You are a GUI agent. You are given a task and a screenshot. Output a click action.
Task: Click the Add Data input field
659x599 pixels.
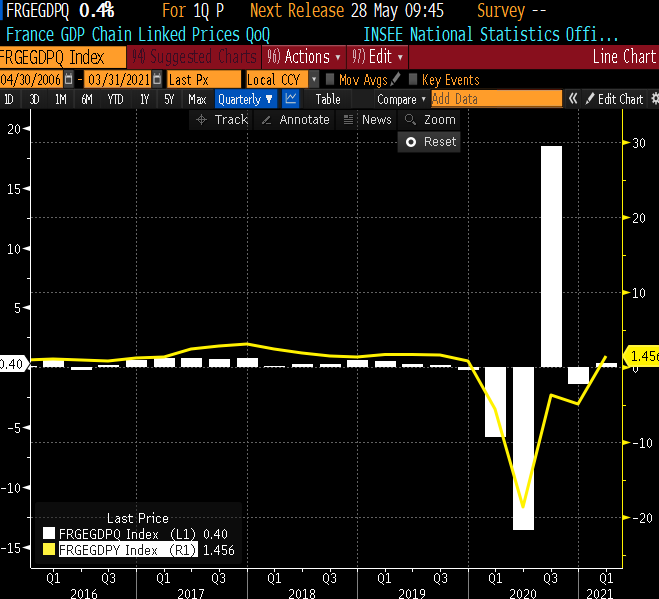pyautogui.click(x=496, y=99)
